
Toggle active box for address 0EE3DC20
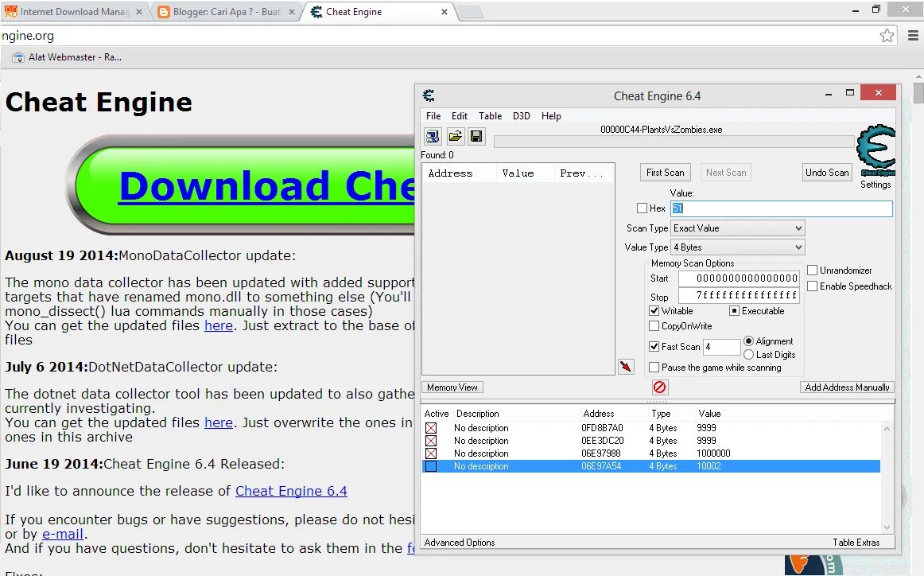pyautogui.click(x=431, y=441)
